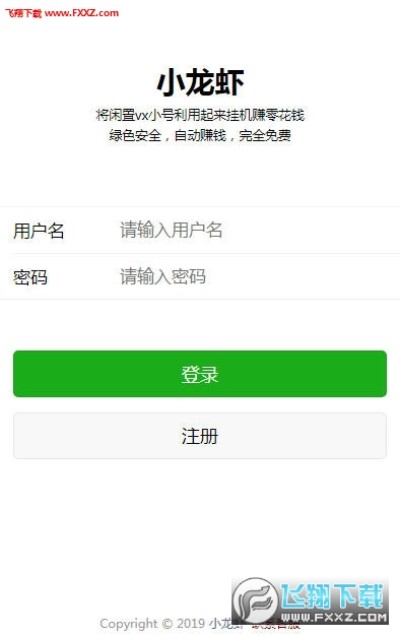Click the 密码 field label
400x637 pixels.
[30, 277]
